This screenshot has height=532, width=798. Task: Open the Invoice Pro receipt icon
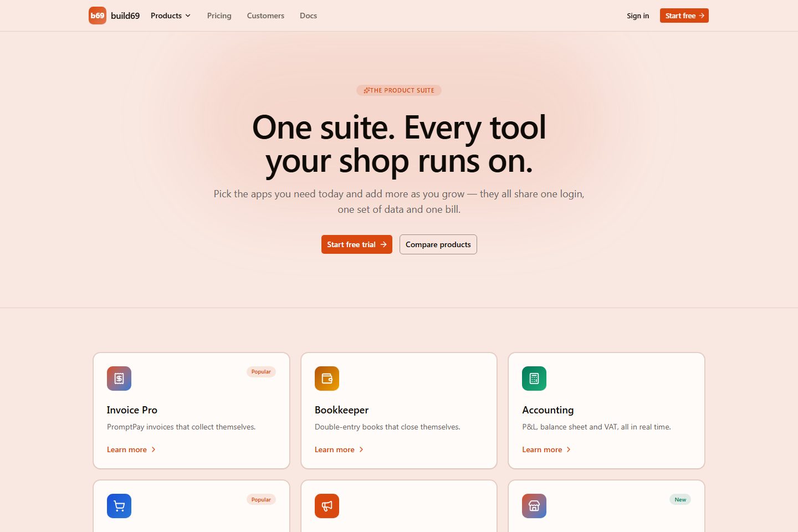(119, 378)
